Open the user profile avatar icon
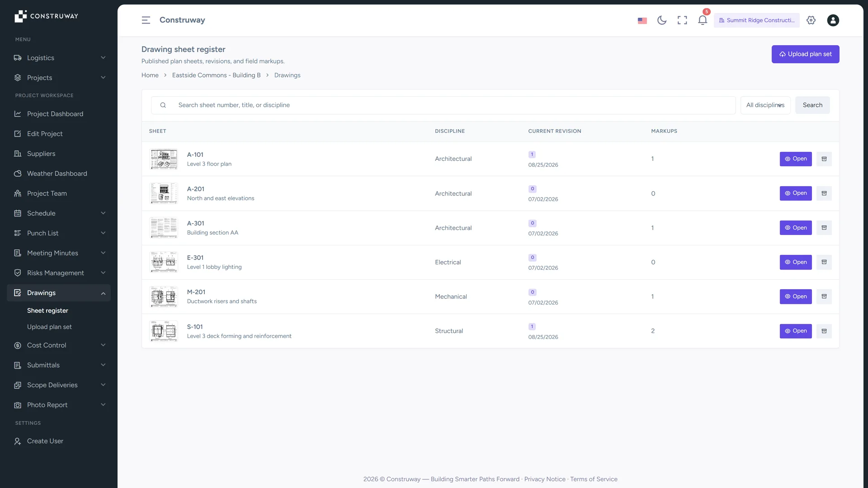The width and height of the screenshot is (868, 488). [833, 20]
